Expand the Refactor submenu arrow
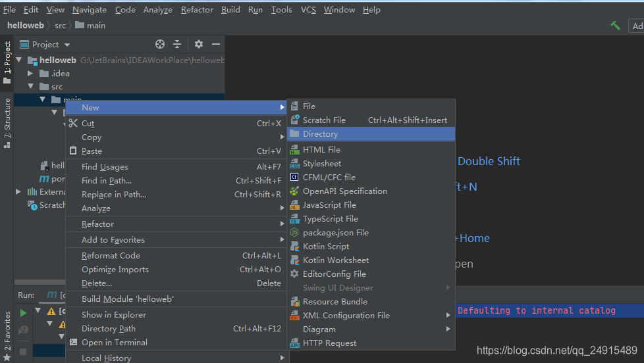Screen dimensions: 644x363 [x=282, y=224]
